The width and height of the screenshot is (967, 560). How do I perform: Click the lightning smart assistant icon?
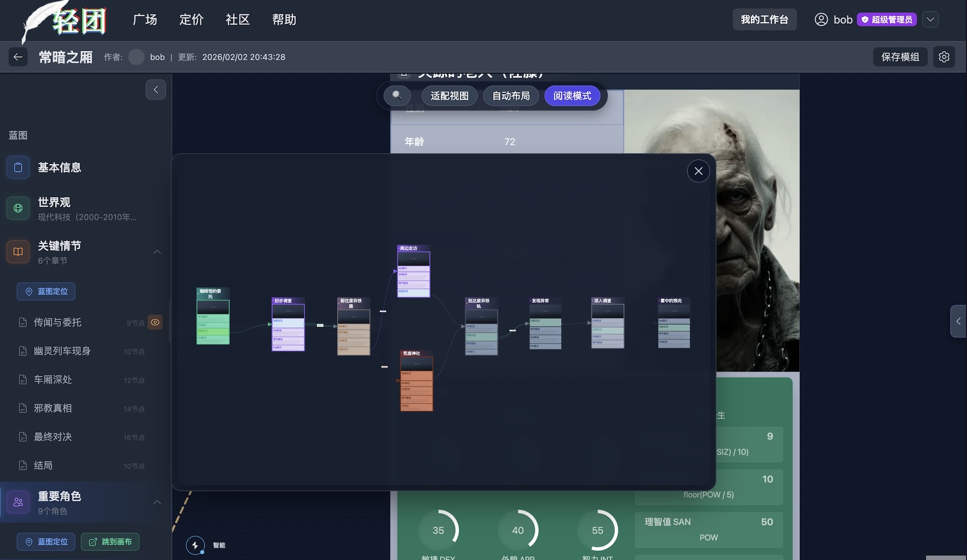(195, 545)
